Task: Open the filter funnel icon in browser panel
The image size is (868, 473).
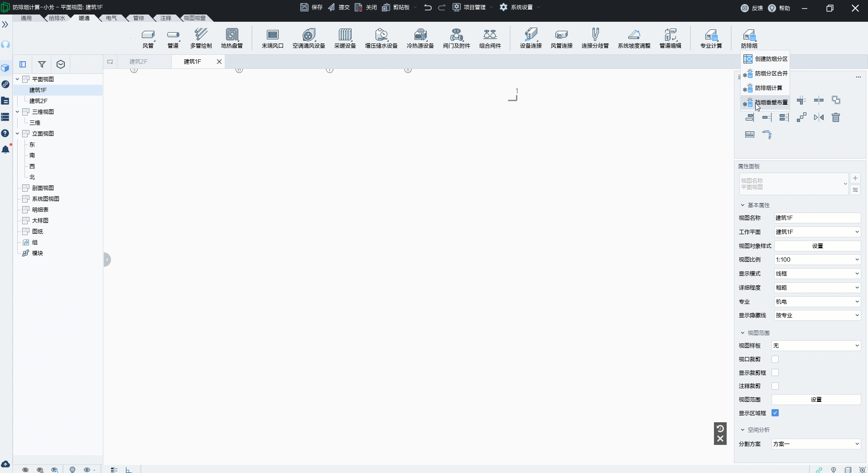Action: 42,64
